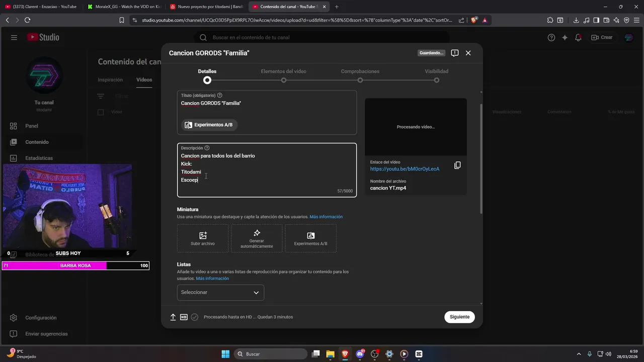Screen dimensions: 644x362
Task: Select the Detalles step
Action: pos(207,75)
